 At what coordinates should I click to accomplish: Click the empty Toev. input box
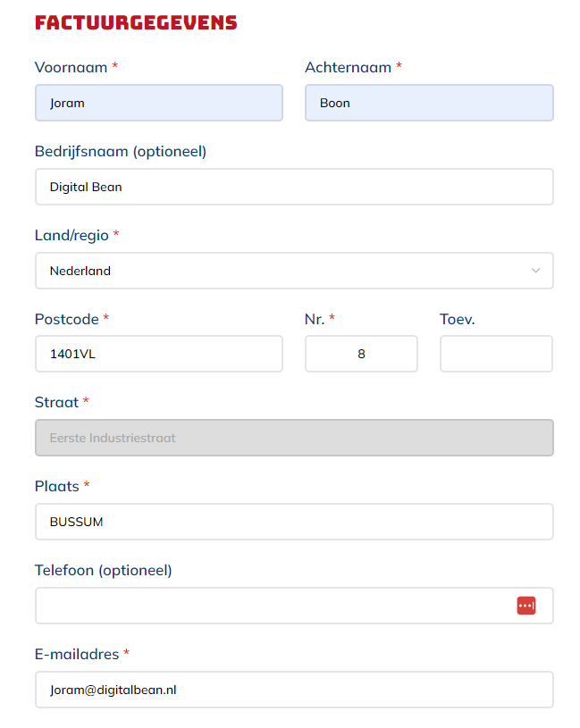[x=496, y=354]
